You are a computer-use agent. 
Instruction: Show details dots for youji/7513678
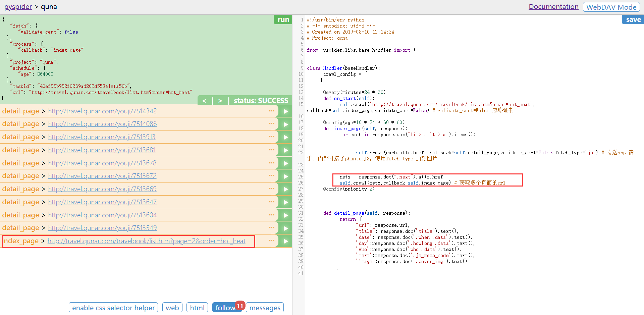[271, 163]
